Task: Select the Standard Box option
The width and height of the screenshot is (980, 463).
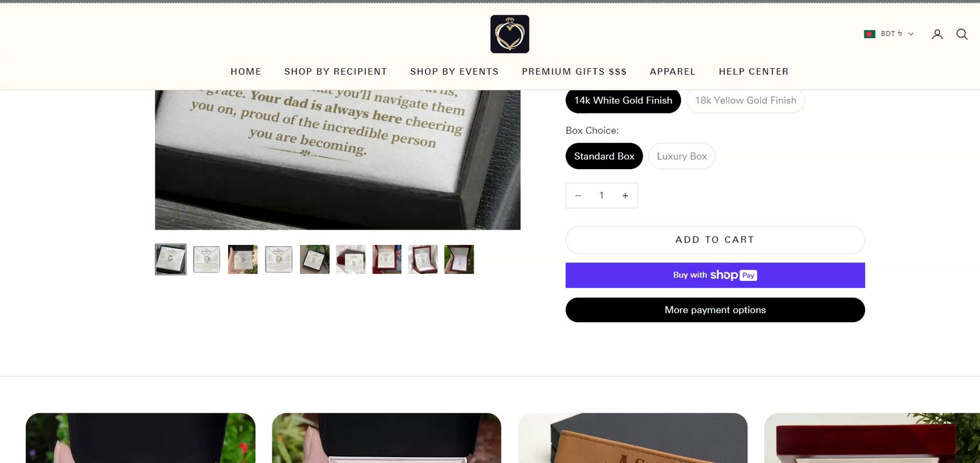Action: [604, 156]
